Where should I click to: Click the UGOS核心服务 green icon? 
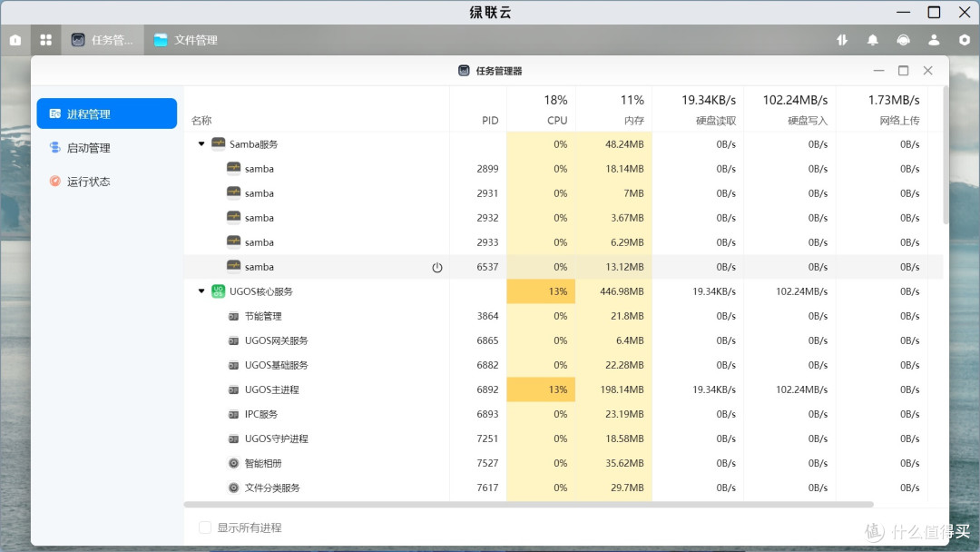[x=218, y=291]
